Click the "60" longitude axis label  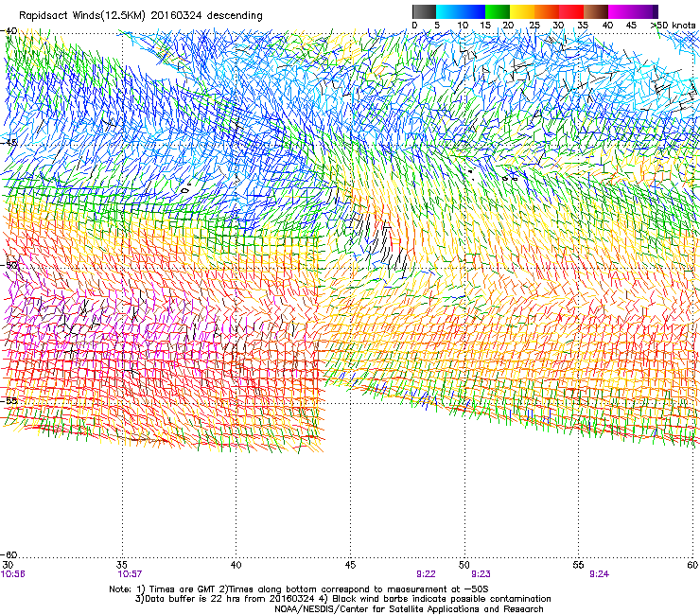pyautogui.click(x=692, y=565)
